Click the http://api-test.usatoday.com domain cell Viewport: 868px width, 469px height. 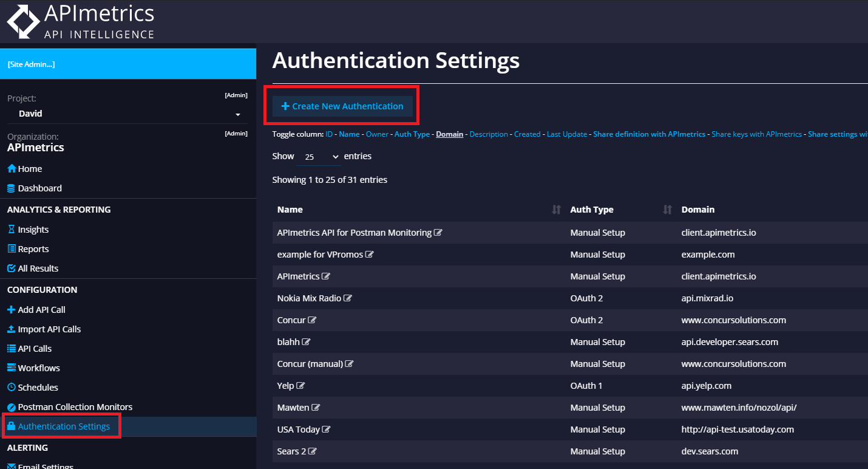point(738,430)
